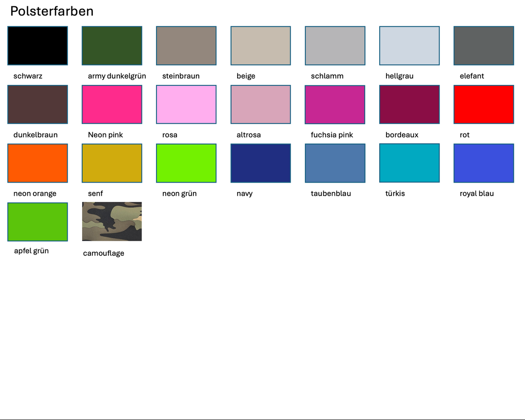Choose the rot red swatch
This screenshot has height=420, width=525.
[x=484, y=104]
